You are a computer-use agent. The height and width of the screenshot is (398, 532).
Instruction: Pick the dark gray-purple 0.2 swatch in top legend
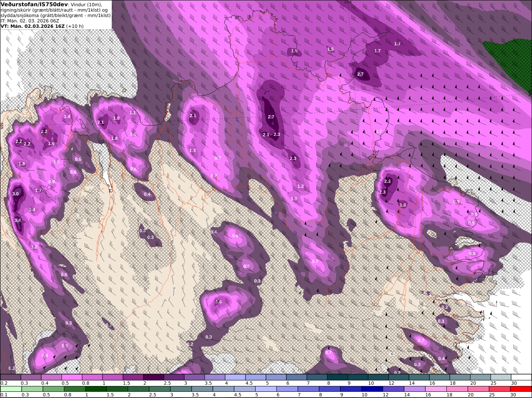coord(10,377)
